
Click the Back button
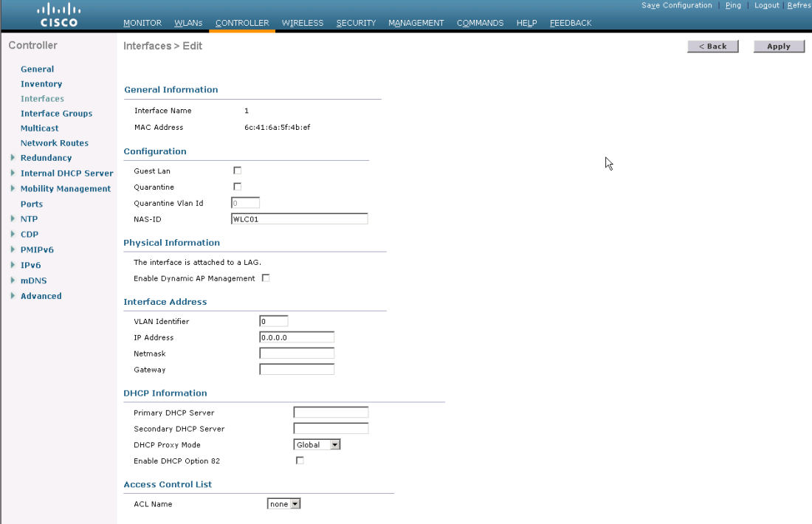click(x=712, y=46)
